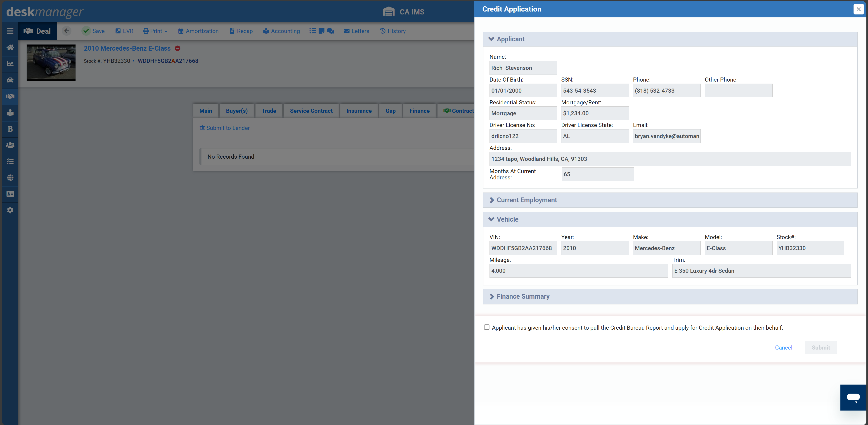Viewport: 868px width, 425px height.
Task: Open the chart reports sidebar icon
Action: pos(10,64)
